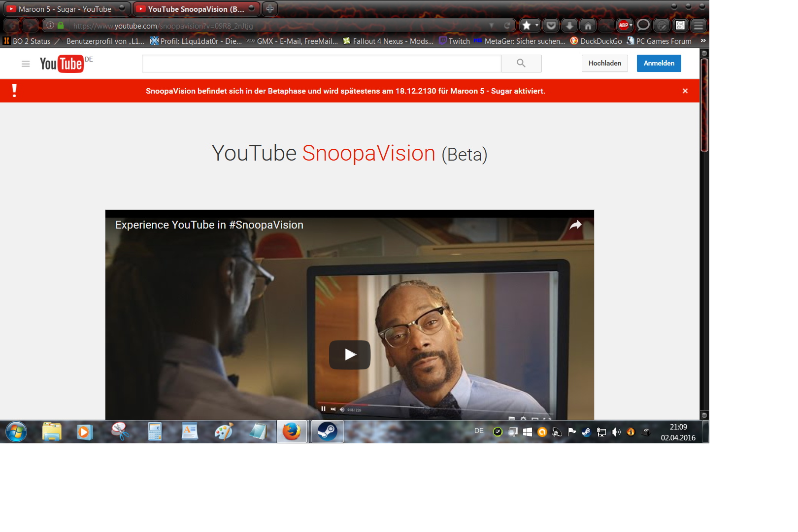Screen dimensions: 798x532
Task: Expand more bookmarks chevron
Action: pyautogui.click(x=703, y=41)
